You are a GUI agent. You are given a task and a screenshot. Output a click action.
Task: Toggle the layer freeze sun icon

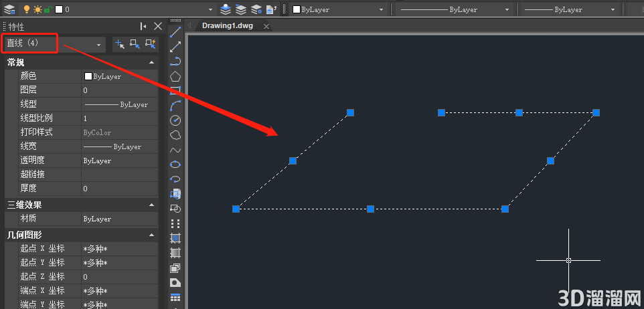point(37,9)
